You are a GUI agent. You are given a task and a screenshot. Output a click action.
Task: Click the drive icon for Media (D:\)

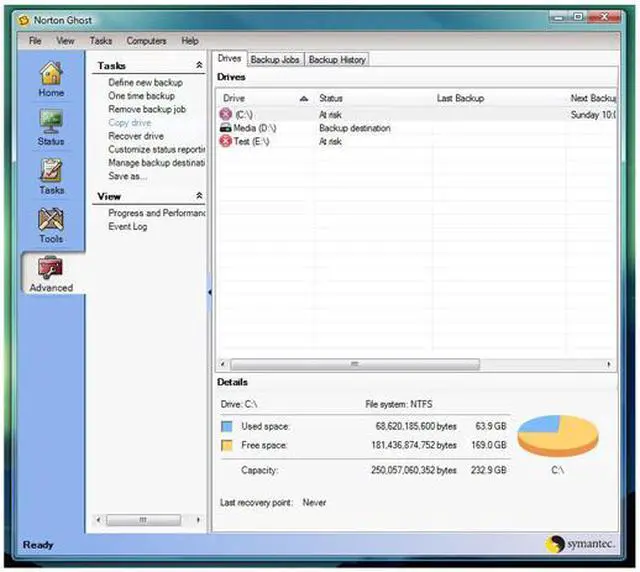point(226,128)
